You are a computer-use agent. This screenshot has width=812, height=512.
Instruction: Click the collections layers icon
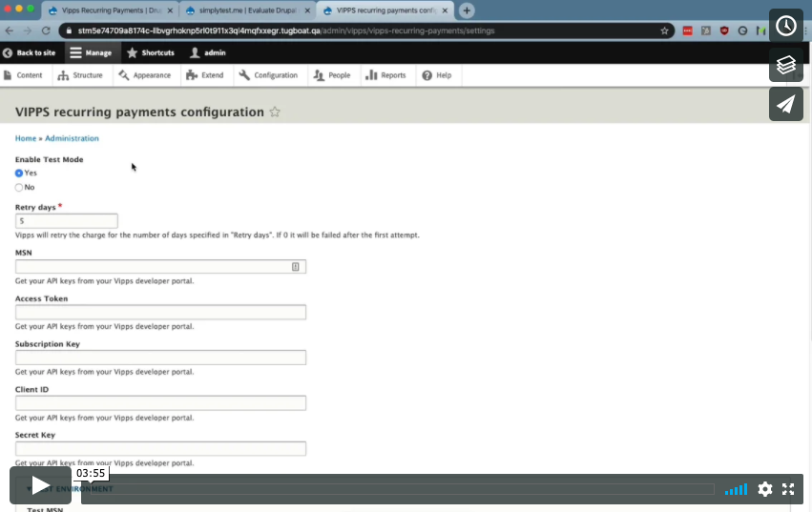[786, 65]
